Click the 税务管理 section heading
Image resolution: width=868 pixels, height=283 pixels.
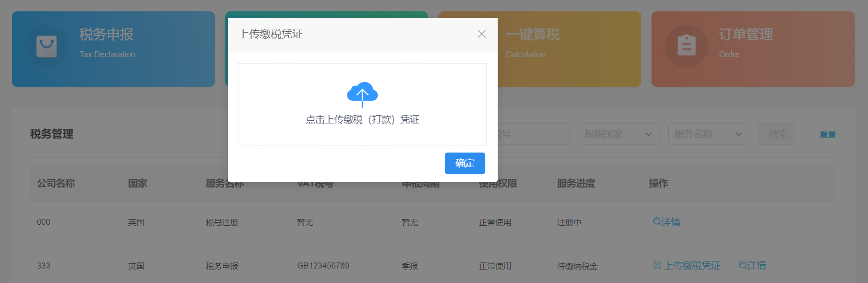click(x=52, y=134)
